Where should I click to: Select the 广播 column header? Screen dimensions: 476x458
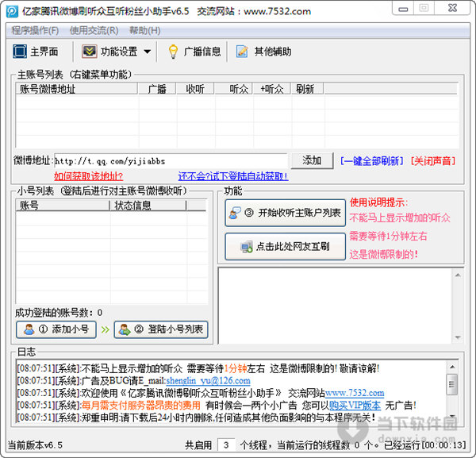coord(157,89)
